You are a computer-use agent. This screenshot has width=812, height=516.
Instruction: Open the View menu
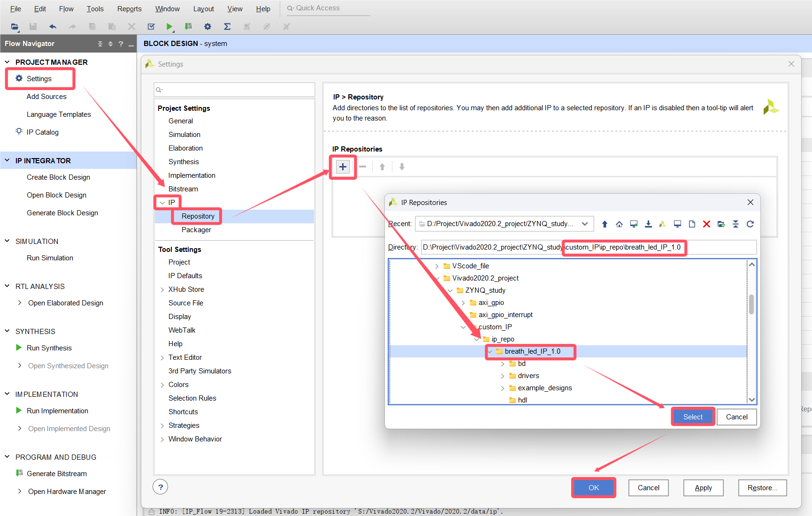point(235,9)
